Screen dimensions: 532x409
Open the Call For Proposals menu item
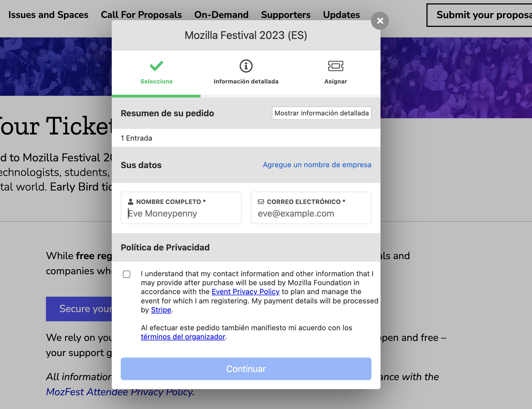click(x=141, y=15)
